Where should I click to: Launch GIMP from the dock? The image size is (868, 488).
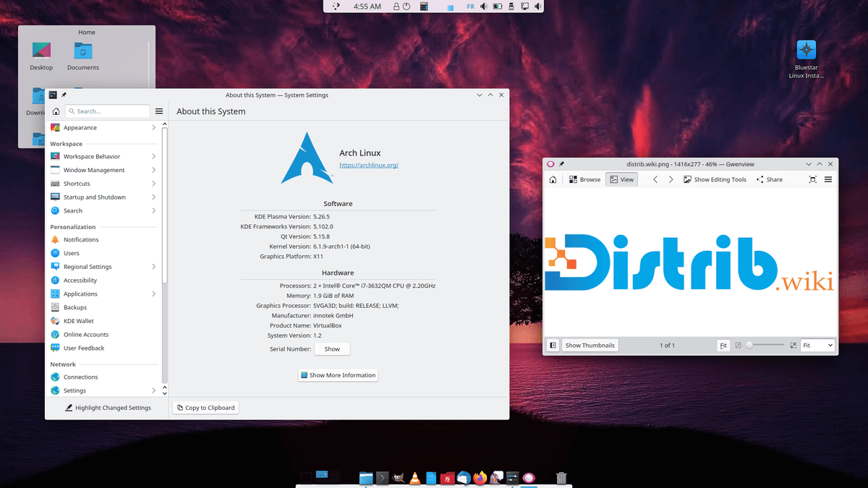[399, 478]
